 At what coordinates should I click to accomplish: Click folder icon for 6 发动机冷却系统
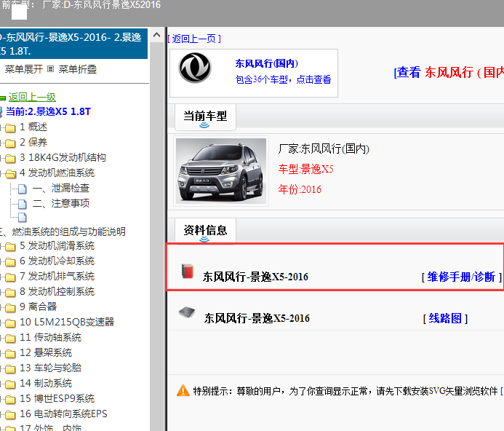pos(10,262)
